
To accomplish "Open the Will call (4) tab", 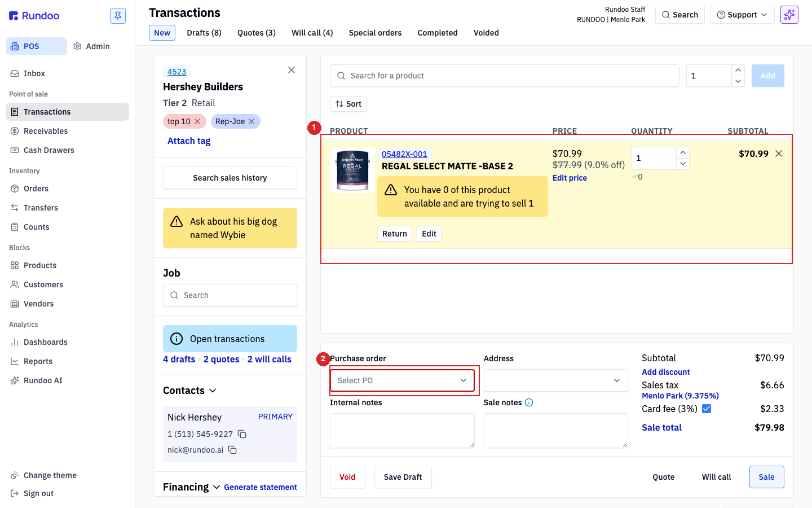I will click(312, 33).
